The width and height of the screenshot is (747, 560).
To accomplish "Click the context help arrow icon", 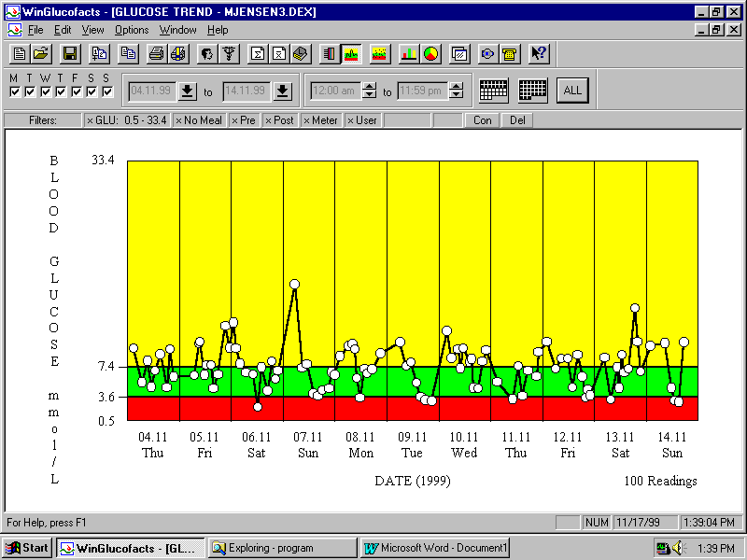I will click(539, 53).
